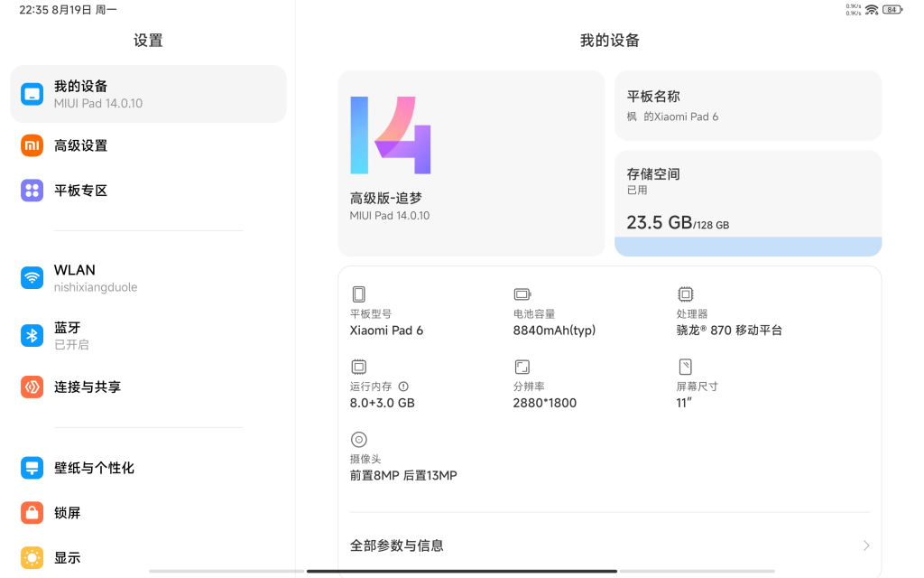The height and width of the screenshot is (578, 924).
Task: Click the blue storage usage bar
Action: coord(748,247)
